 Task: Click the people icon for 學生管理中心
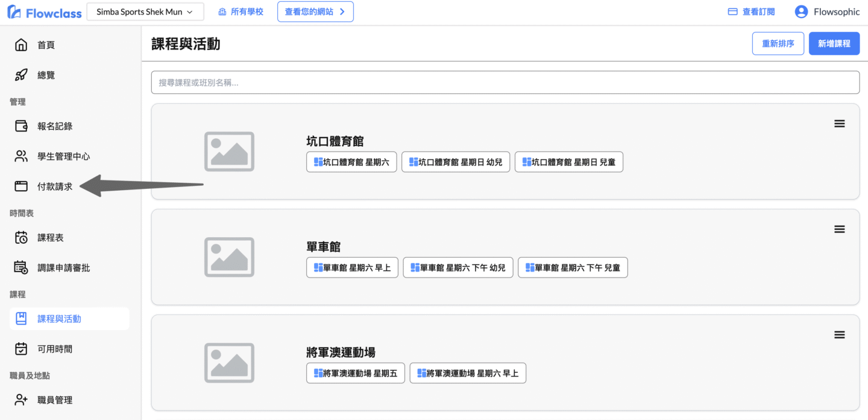[21, 156]
